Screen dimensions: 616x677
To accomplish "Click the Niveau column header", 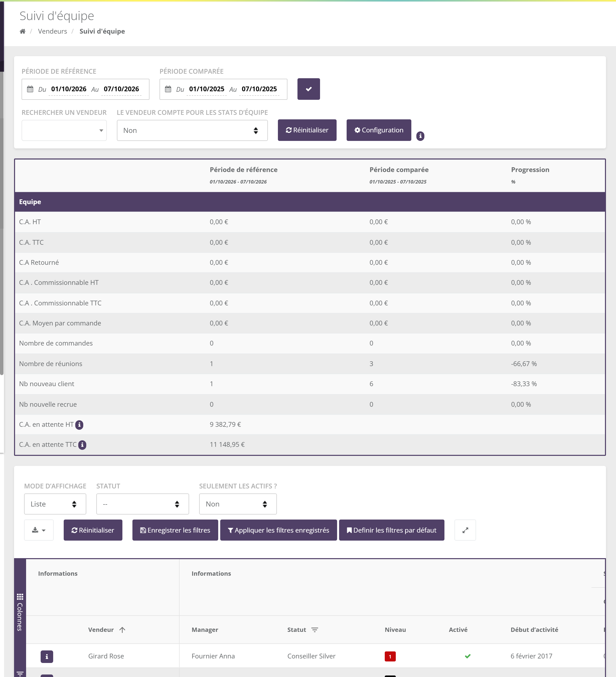I will (x=395, y=630).
